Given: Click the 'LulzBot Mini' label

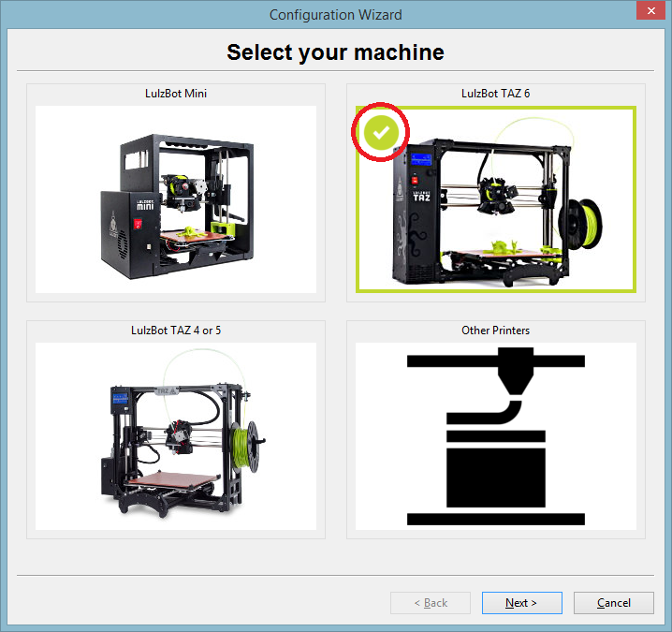Looking at the screenshot, I should pyautogui.click(x=176, y=94).
